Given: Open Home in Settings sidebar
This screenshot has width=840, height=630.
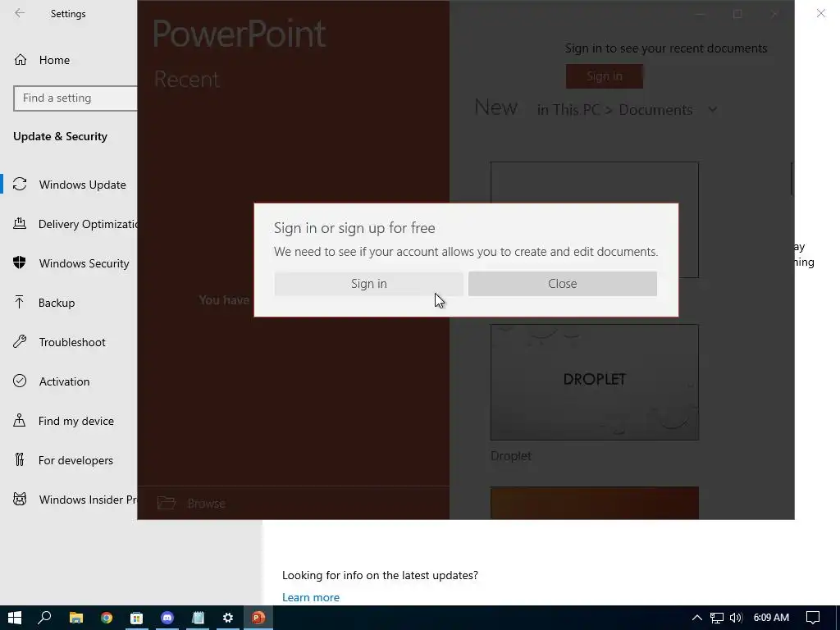Looking at the screenshot, I should tap(54, 60).
